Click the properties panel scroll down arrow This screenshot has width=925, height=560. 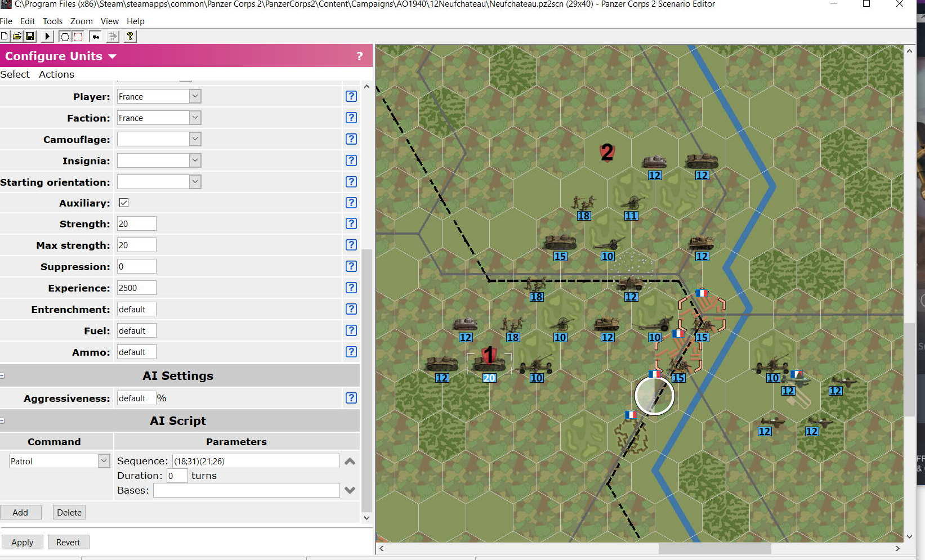367,518
